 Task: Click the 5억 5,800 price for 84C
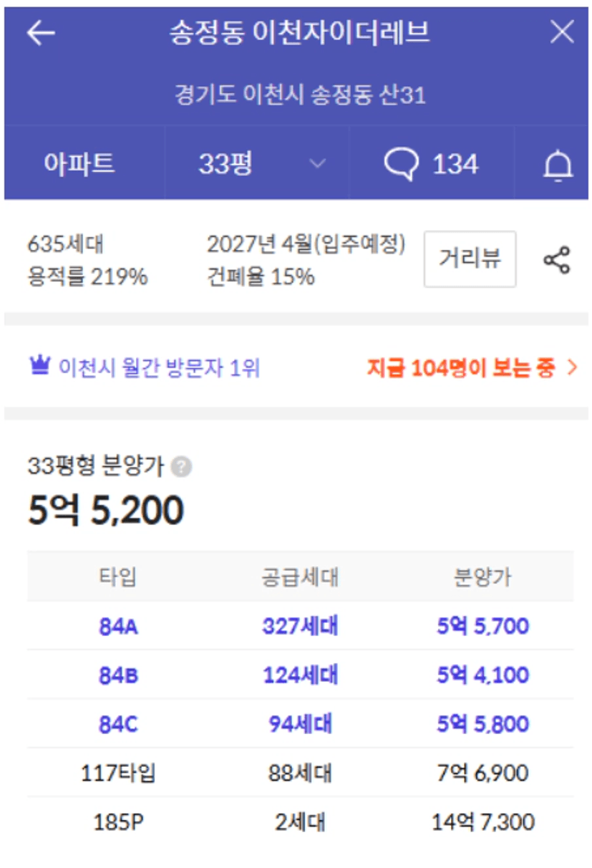point(482,724)
